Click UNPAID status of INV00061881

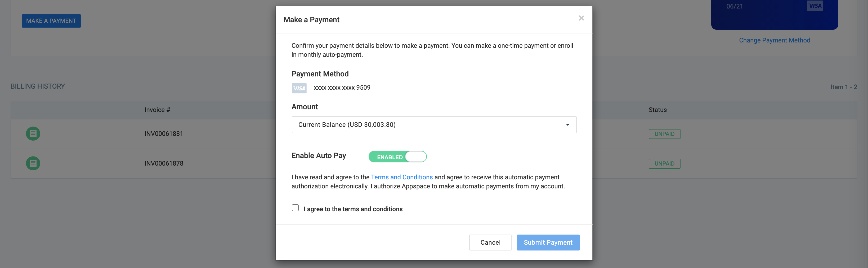pos(664,134)
